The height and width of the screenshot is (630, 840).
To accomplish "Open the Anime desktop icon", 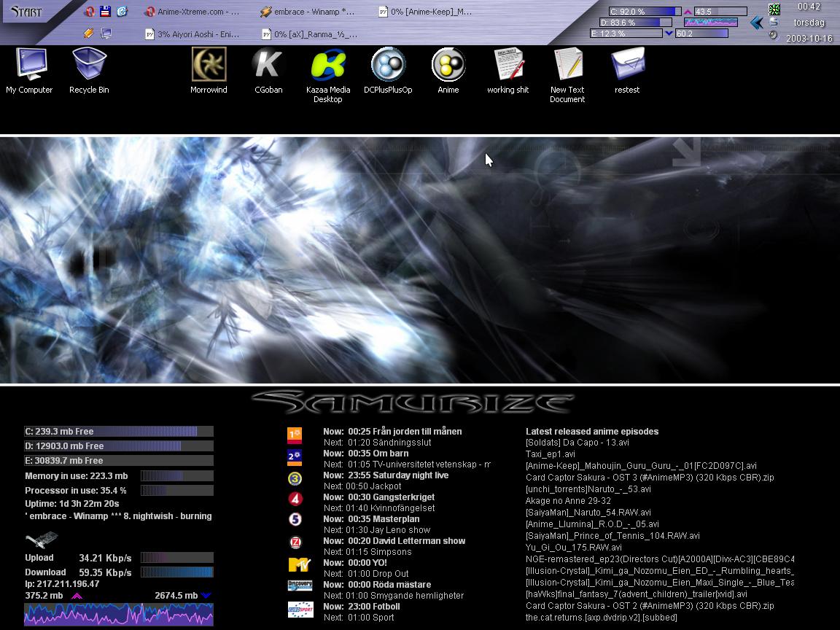I will [x=448, y=65].
